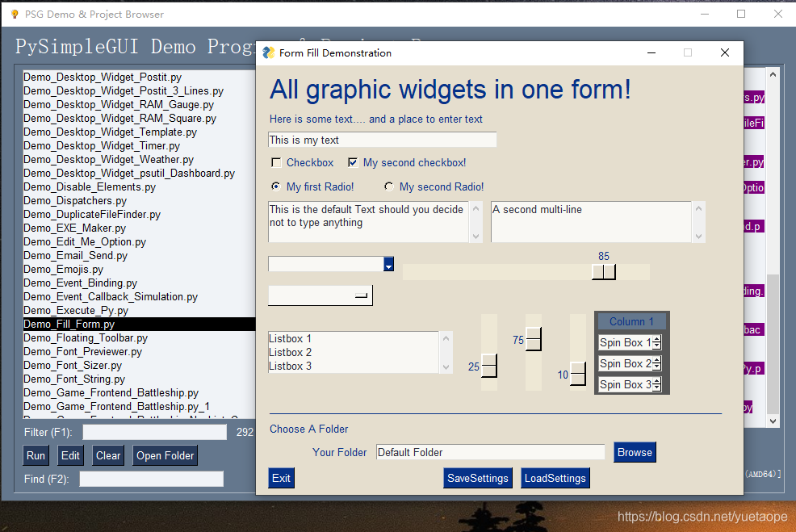Click Open Folder in the Demo Browser
The width and height of the screenshot is (796, 532).
165,456
